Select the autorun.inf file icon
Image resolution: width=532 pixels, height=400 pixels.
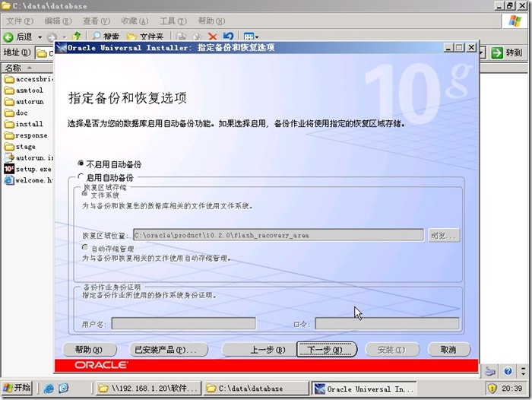[x=9, y=157]
